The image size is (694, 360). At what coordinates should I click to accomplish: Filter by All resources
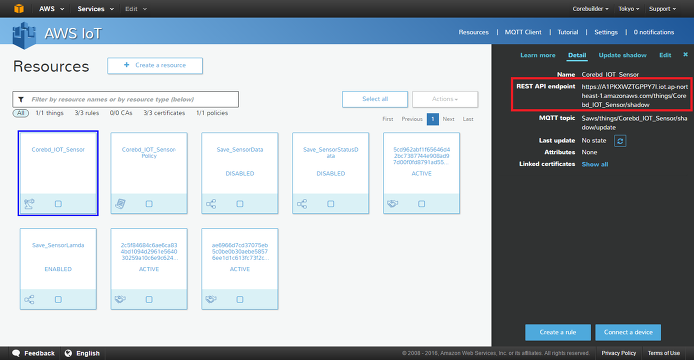point(20,113)
